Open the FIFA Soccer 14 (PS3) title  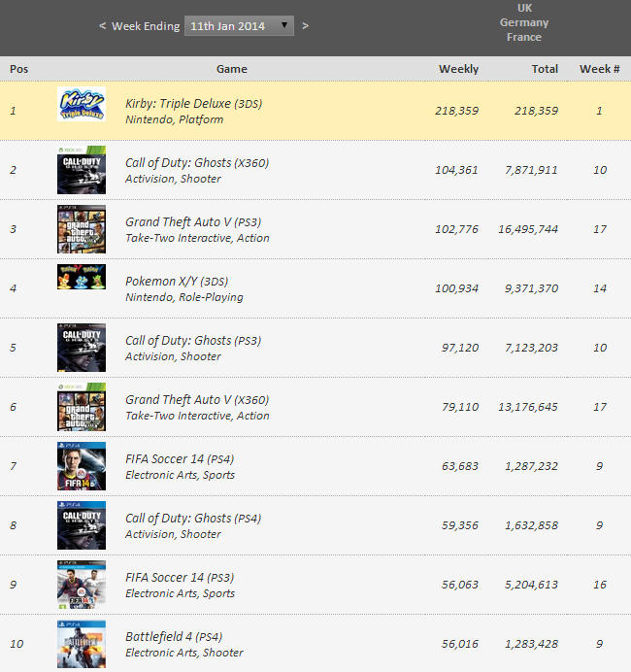pos(180,577)
